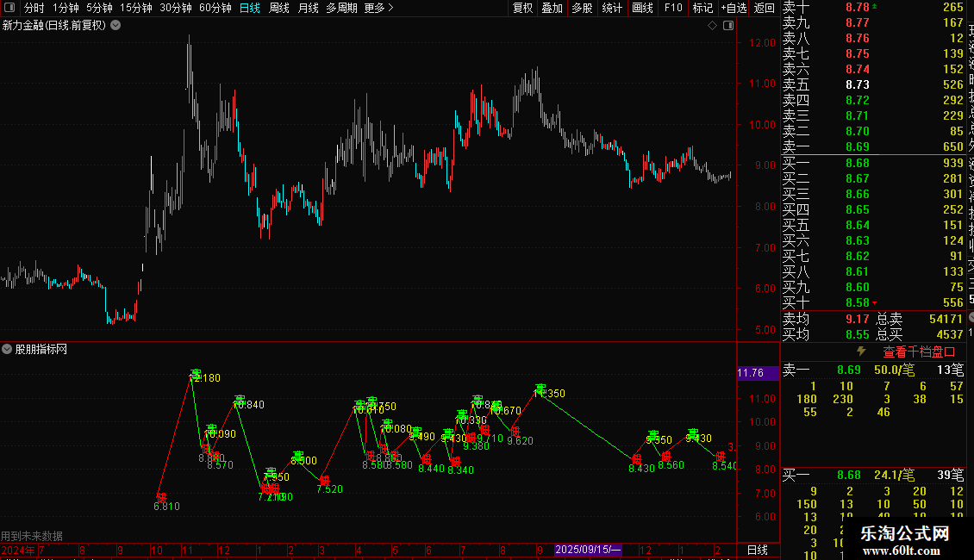
Task: Open the 画线 drawing tools
Action: 642,8
